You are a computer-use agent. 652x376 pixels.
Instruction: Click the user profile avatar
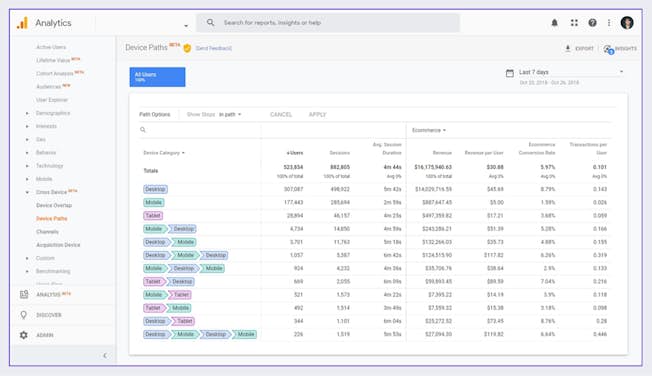627,23
